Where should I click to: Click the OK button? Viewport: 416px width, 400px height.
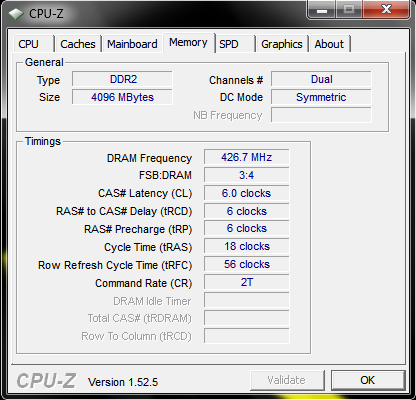(x=368, y=380)
